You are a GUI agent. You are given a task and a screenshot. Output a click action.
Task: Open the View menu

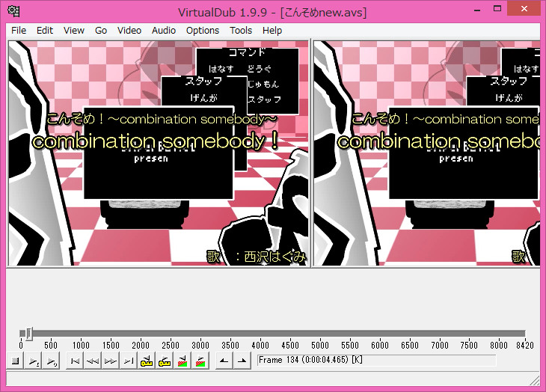point(74,30)
